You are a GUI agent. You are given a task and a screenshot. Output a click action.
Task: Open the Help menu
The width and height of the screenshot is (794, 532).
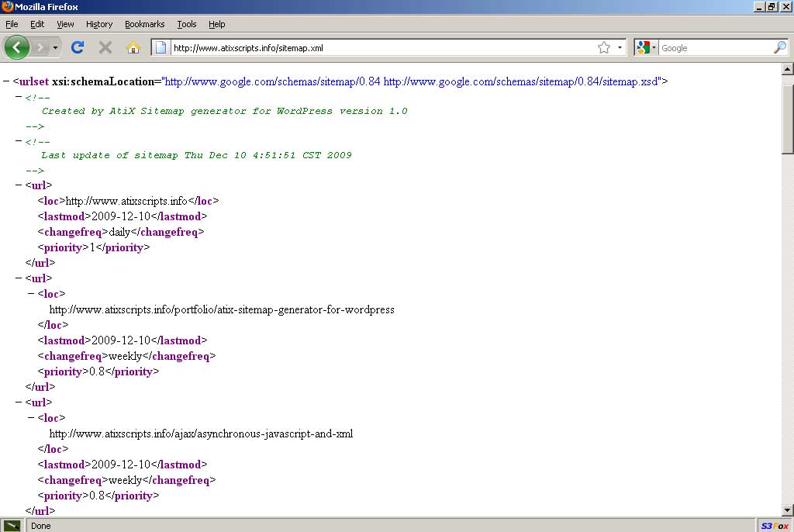[x=217, y=24]
